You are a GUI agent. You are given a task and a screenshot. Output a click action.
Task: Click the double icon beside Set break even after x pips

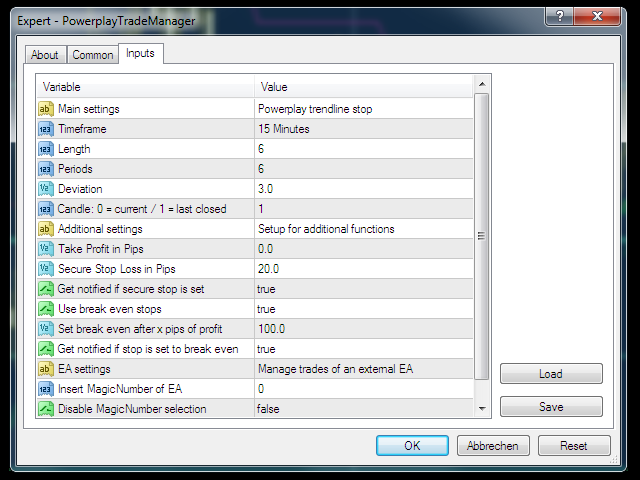46,329
